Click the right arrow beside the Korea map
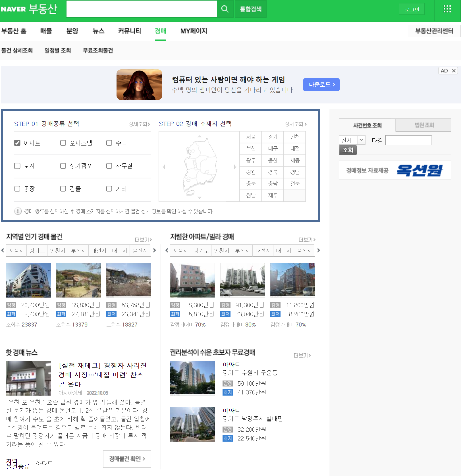 pyautogui.click(x=235, y=167)
